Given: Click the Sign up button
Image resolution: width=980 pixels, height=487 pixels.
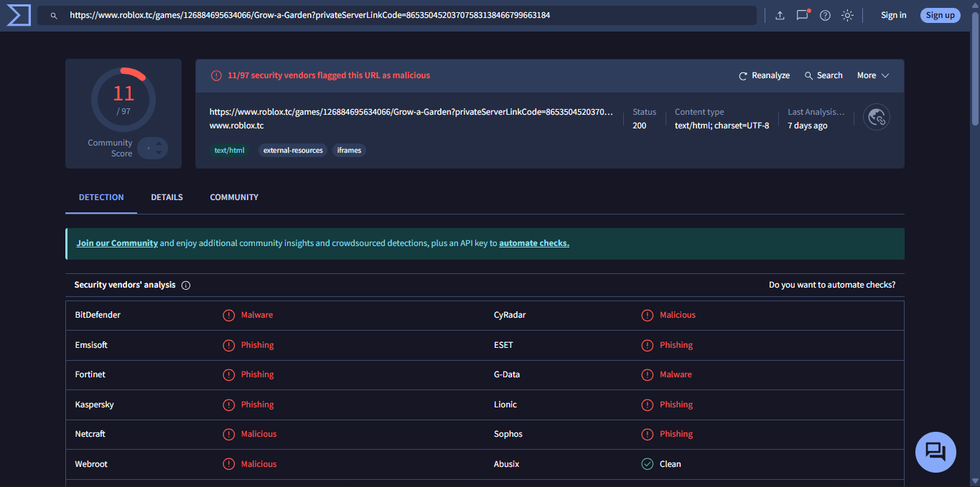Looking at the screenshot, I should click(940, 14).
